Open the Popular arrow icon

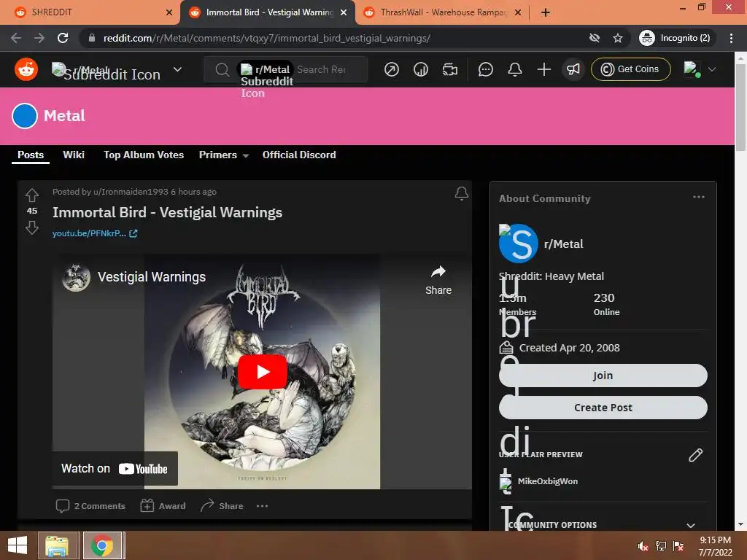click(x=392, y=69)
